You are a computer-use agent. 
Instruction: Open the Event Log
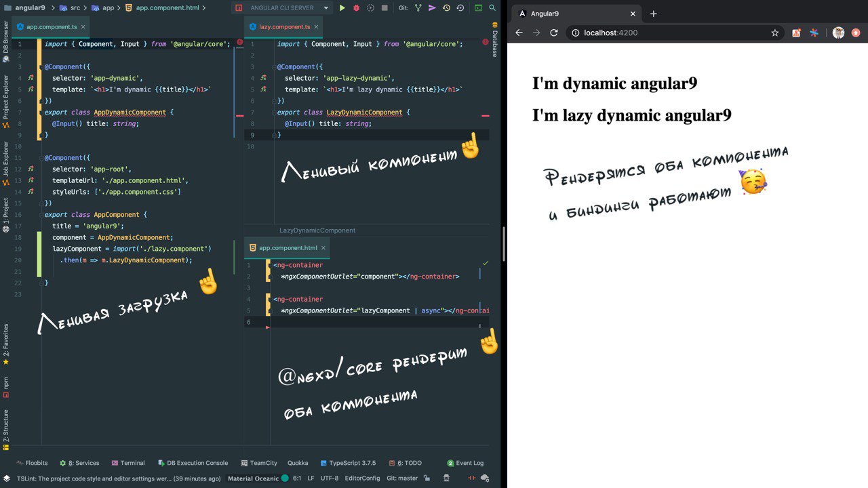[x=465, y=463]
